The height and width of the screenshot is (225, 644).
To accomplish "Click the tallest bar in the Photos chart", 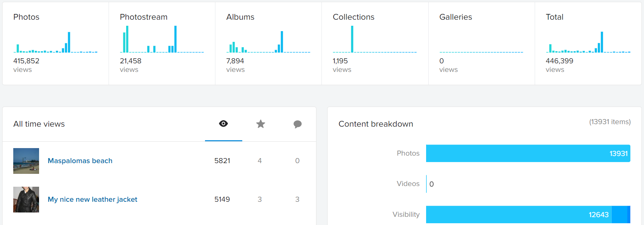I will (x=69, y=42).
